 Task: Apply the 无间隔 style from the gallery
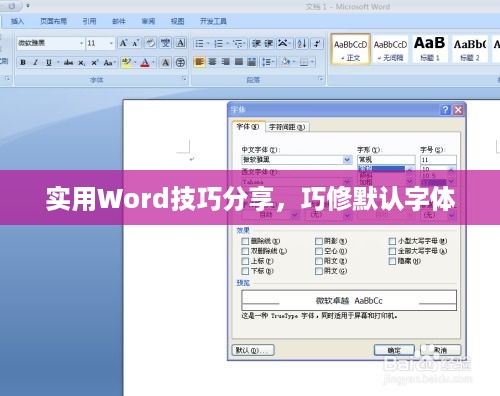(390, 49)
